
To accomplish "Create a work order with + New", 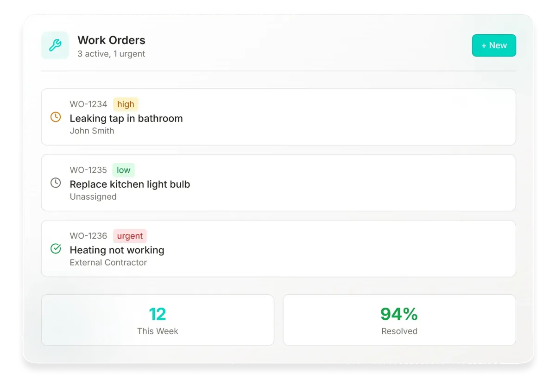I will (494, 45).
